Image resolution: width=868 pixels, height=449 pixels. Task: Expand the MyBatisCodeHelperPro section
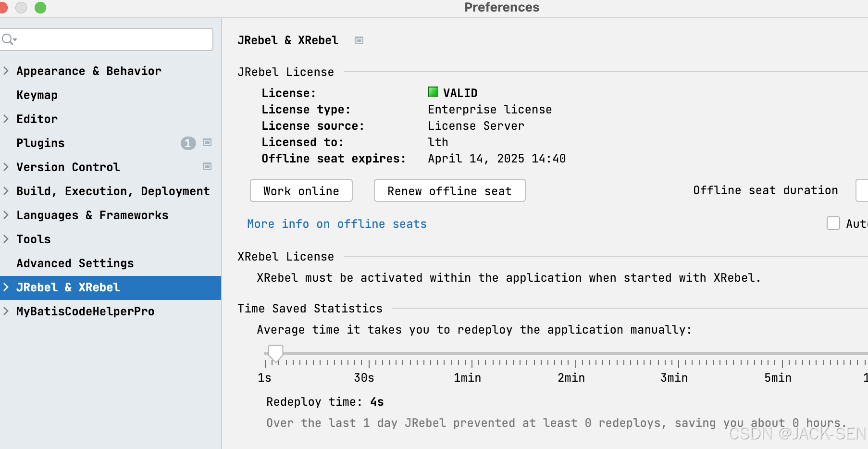click(6, 311)
